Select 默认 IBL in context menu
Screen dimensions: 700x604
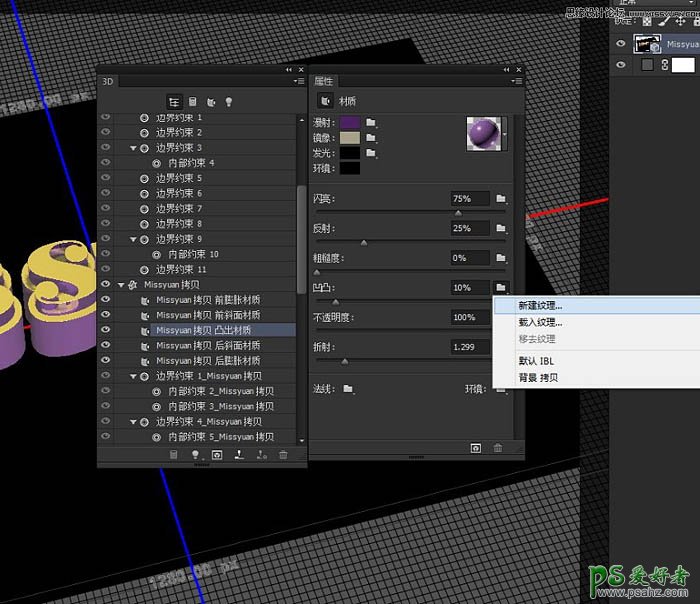(x=596, y=361)
